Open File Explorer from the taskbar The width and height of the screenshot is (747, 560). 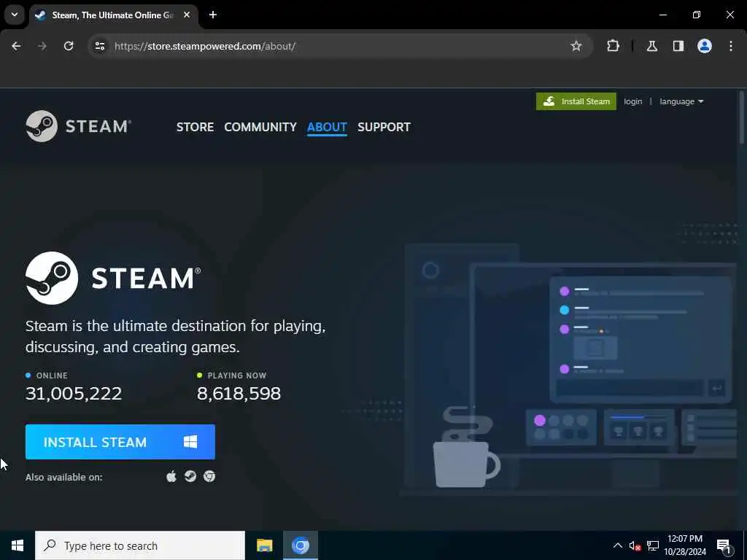tap(264, 545)
